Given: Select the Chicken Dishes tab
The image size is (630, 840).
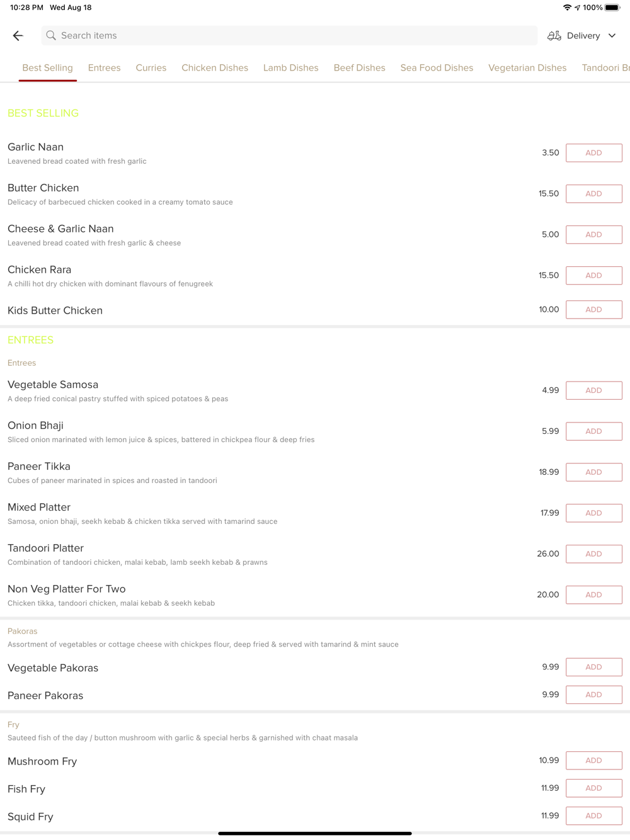Looking at the screenshot, I should click(215, 68).
